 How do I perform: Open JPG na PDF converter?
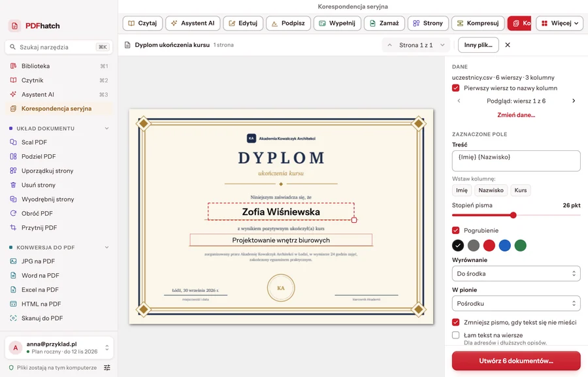[59, 261]
